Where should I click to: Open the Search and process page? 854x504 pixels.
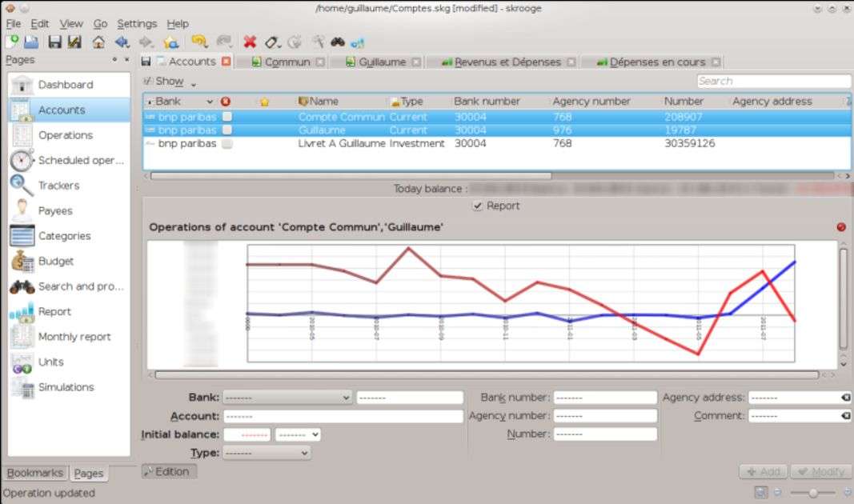tap(69, 286)
